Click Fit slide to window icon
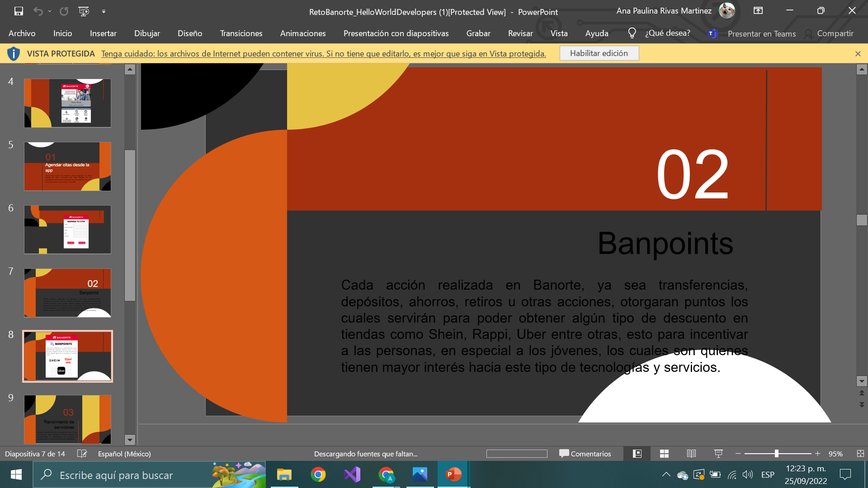868x488 pixels. [x=860, y=454]
